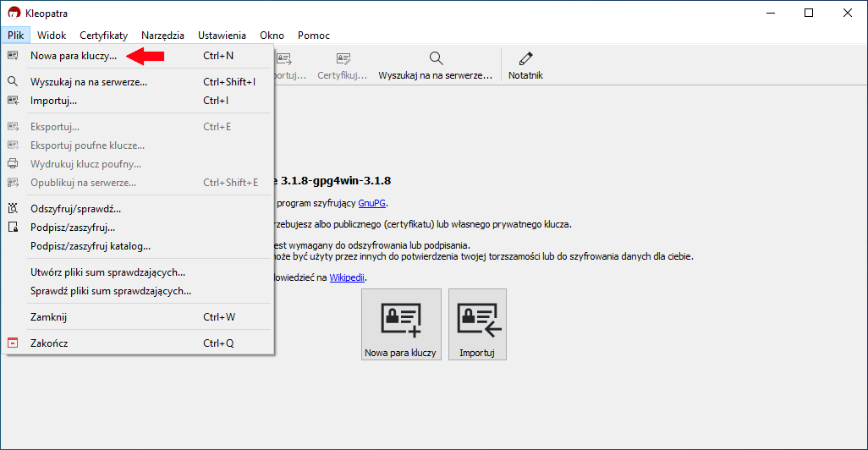The image size is (868, 450).
Task: Follow the GnuPG hyperlink
Action: click(371, 203)
